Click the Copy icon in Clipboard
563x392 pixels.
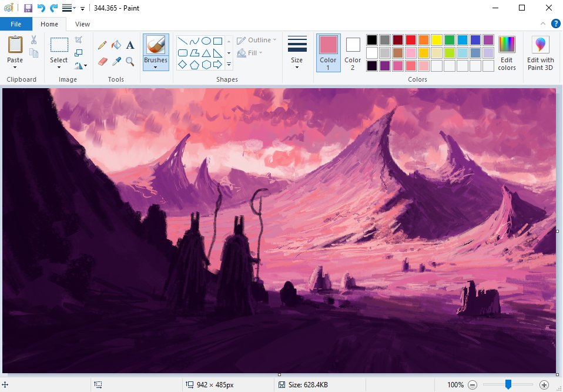point(33,53)
